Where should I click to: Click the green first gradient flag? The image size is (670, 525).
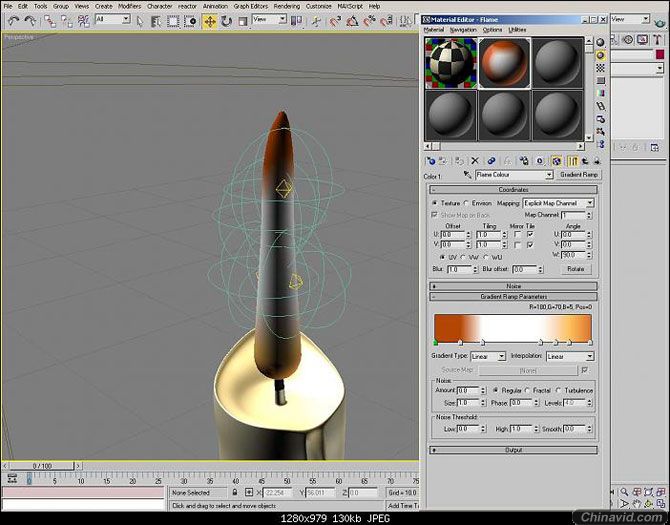(x=435, y=343)
